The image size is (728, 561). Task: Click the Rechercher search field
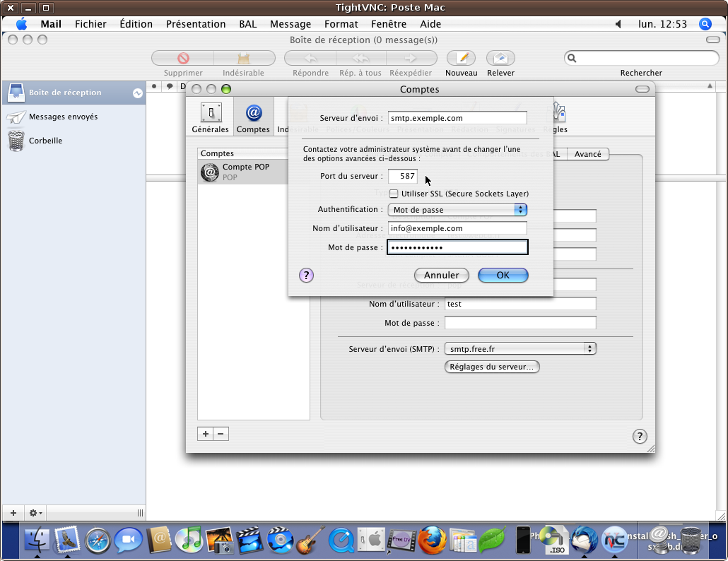(x=642, y=58)
